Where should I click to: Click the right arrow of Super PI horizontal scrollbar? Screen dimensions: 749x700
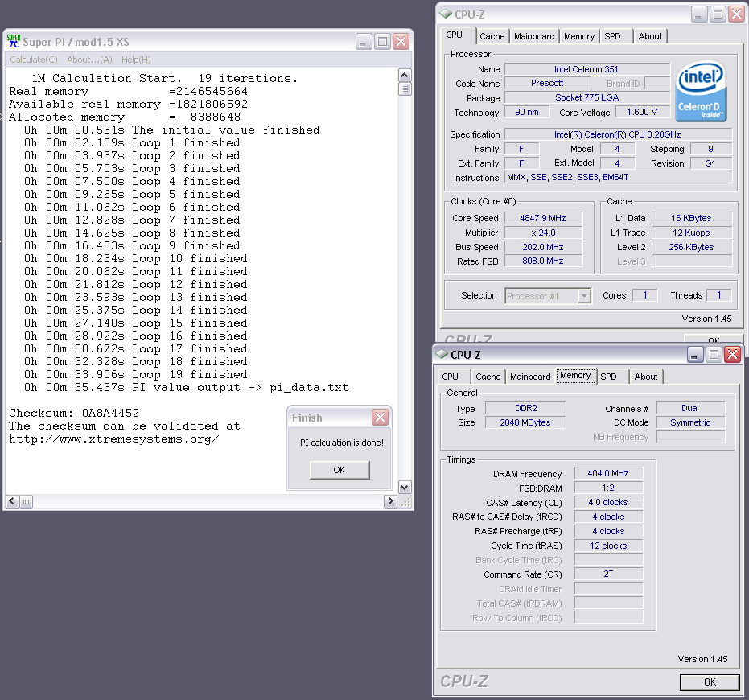(x=391, y=501)
